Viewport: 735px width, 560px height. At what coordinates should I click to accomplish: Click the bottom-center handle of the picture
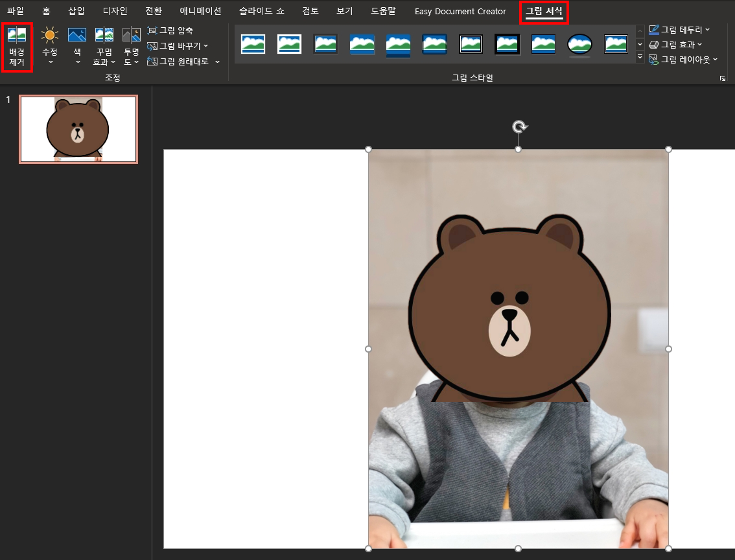518,548
